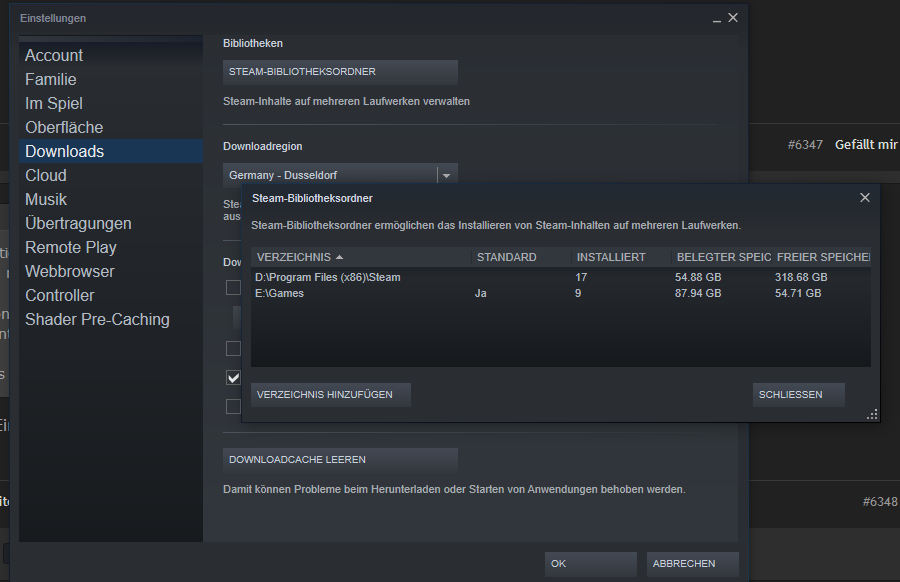
Task: Select the E:\Games library row
Action: pos(561,293)
